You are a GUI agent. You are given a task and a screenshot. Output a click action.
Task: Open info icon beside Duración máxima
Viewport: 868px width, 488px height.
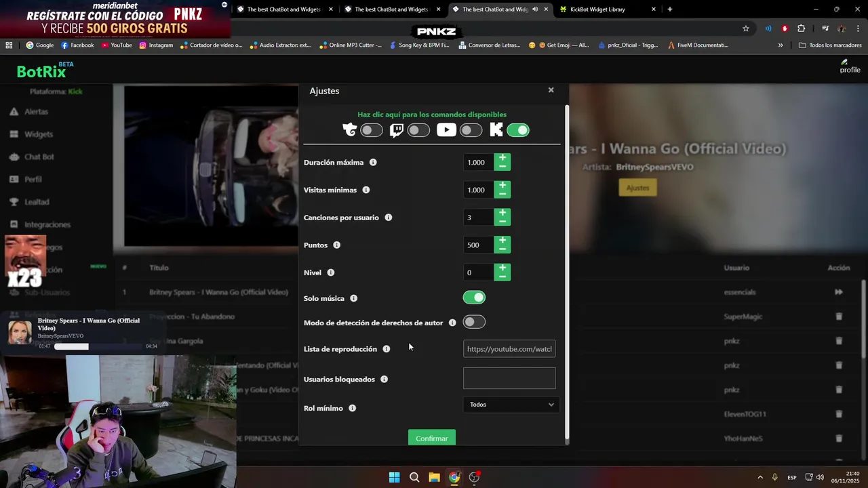(x=373, y=163)
